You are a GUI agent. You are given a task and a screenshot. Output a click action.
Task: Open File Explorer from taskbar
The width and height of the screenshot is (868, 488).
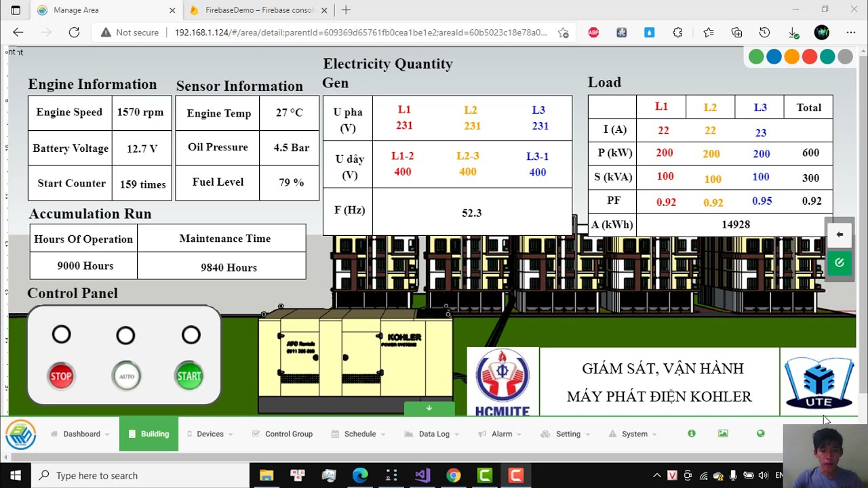point(267,476)
